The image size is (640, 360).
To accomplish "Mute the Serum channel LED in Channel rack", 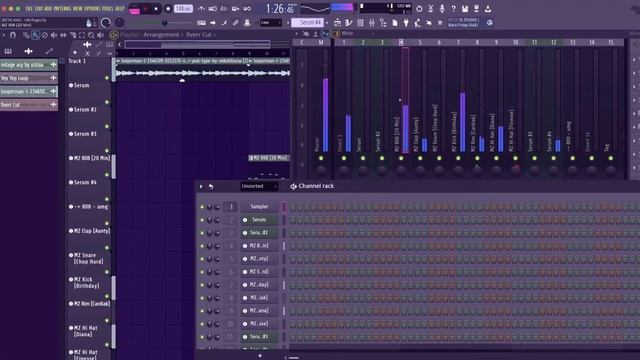I will (x=202, y=220).
